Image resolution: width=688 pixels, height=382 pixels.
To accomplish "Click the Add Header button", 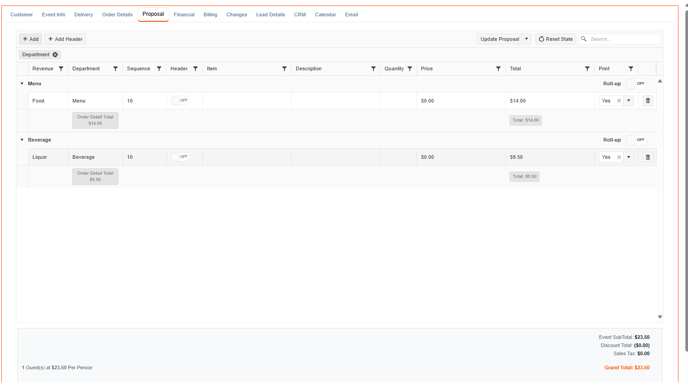I will (65, 39).
